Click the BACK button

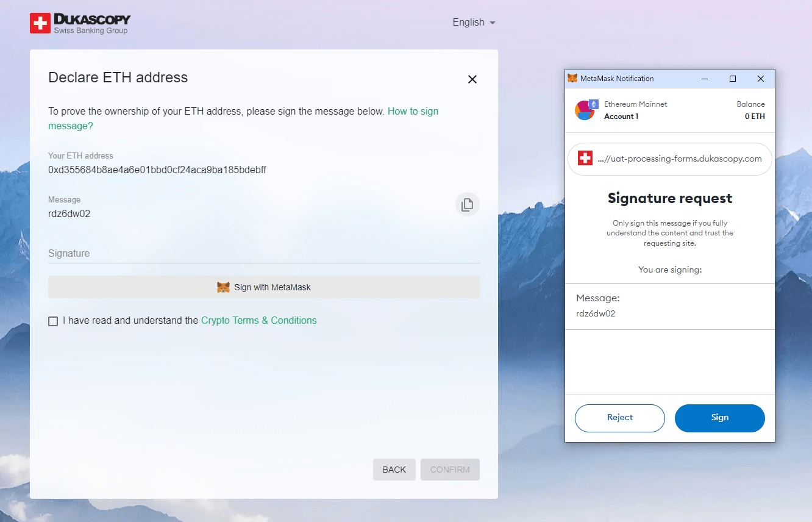[x=394, y=470]
